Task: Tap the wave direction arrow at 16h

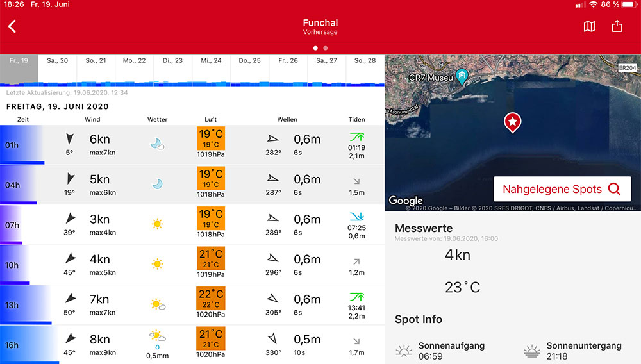Action: click(274, 338)
